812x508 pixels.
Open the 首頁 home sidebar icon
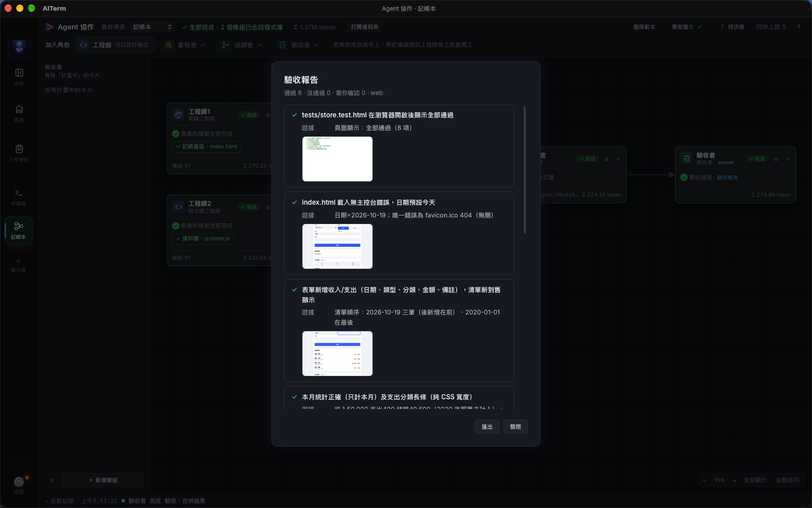pos(19,113)
